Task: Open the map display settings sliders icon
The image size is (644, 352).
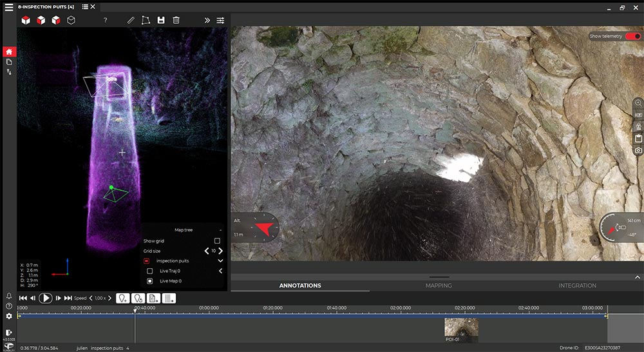Action: click(x=220, y=20)
